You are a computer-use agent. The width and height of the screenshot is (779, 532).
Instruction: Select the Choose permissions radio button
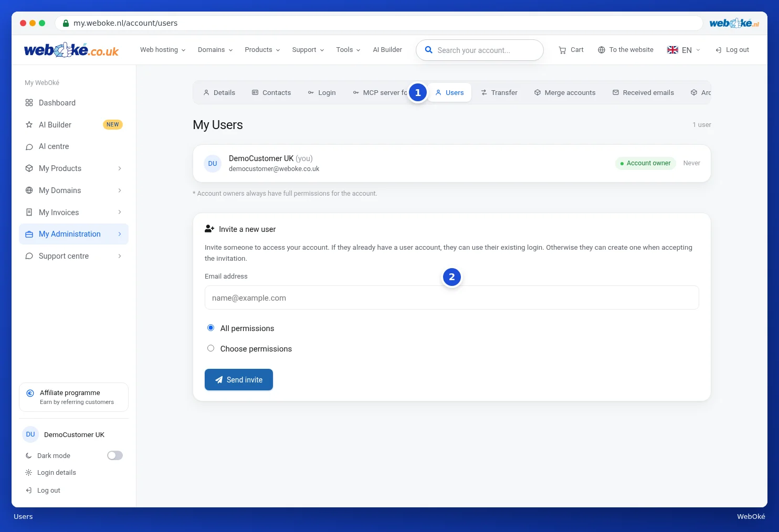coord(211,348)
